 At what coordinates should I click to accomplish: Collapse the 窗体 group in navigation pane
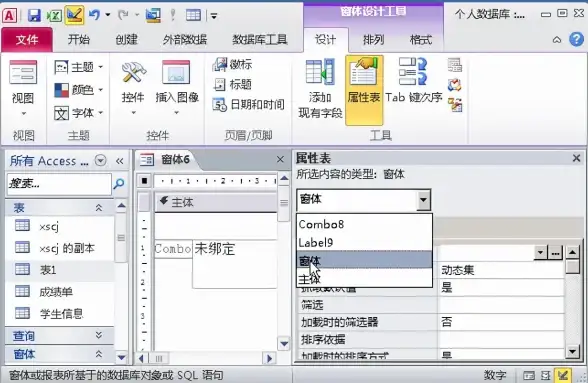coord(99,354)
